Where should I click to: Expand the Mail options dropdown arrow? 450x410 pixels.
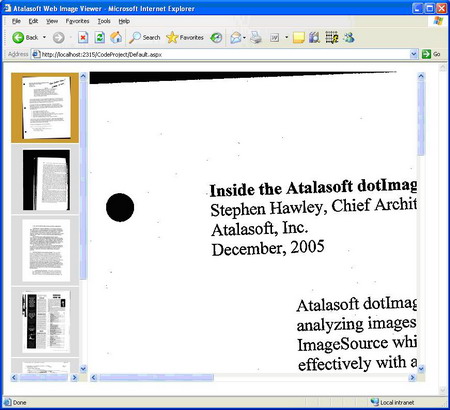245,38
